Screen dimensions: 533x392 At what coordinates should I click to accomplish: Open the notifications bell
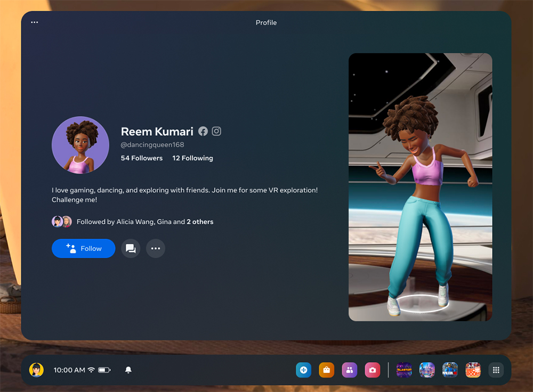[128, 370]
